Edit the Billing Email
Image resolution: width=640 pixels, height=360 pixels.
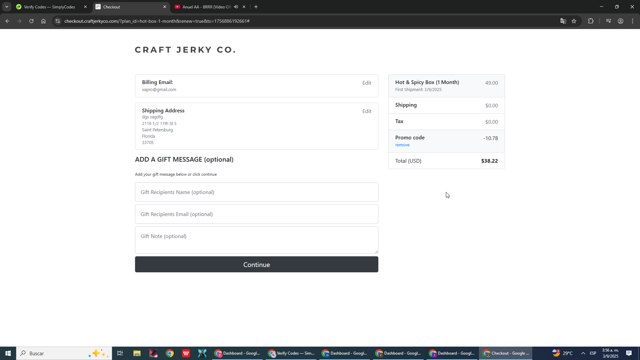pos(367,83)
